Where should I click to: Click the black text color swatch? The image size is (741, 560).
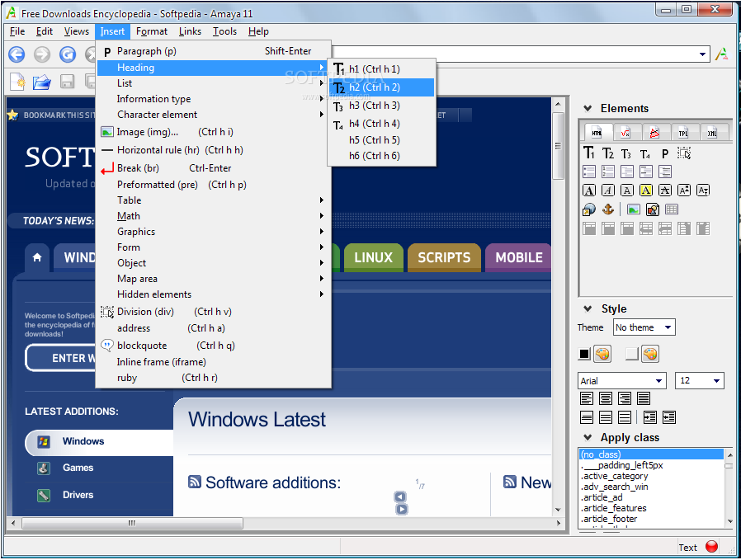584,354
